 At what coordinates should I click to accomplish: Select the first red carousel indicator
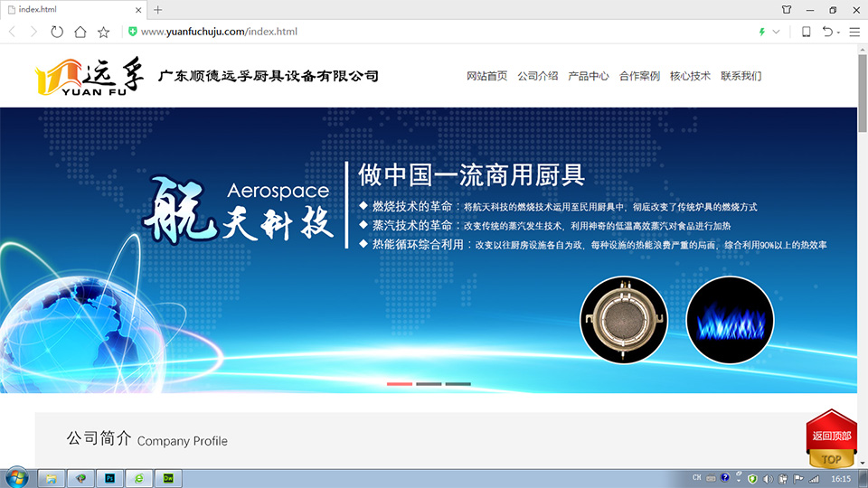click(x=400, y=384)
